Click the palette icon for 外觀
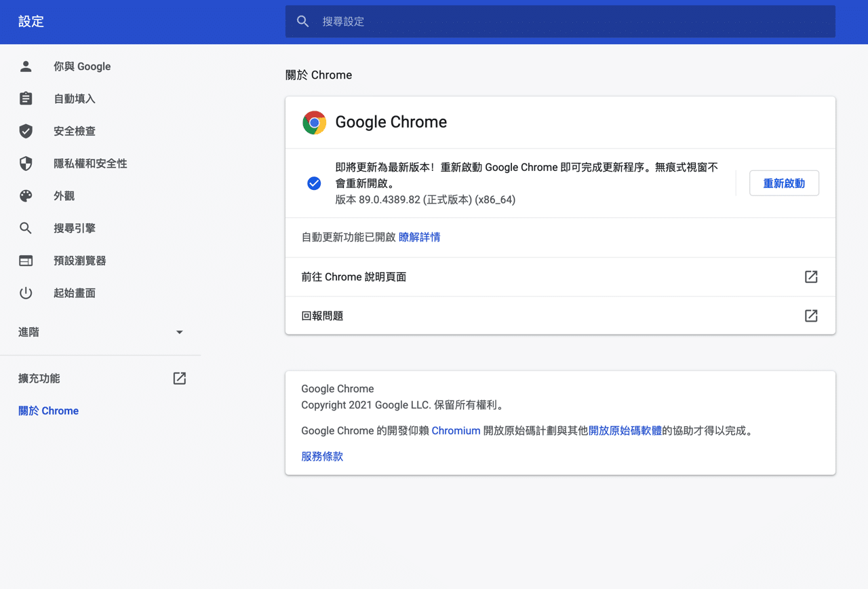This screenshot has width=868, height=589. [26, 196]
